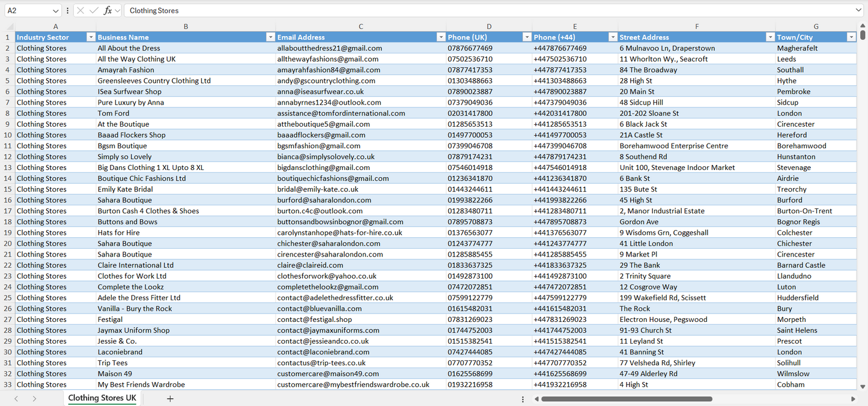The height and width of the screenshot is (406, 868).
Task: Select the cell 'Barnard Castle'
Action: pos(816,265)
